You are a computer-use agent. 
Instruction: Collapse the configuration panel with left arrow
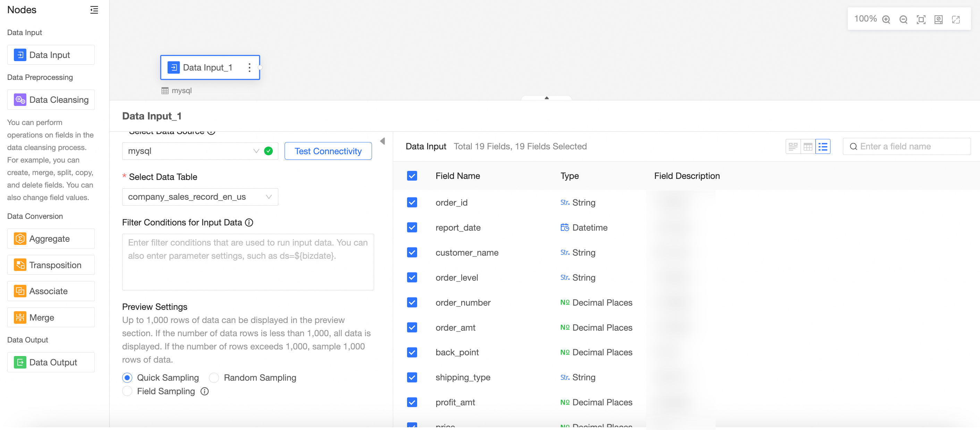click(x=382, y=141)
